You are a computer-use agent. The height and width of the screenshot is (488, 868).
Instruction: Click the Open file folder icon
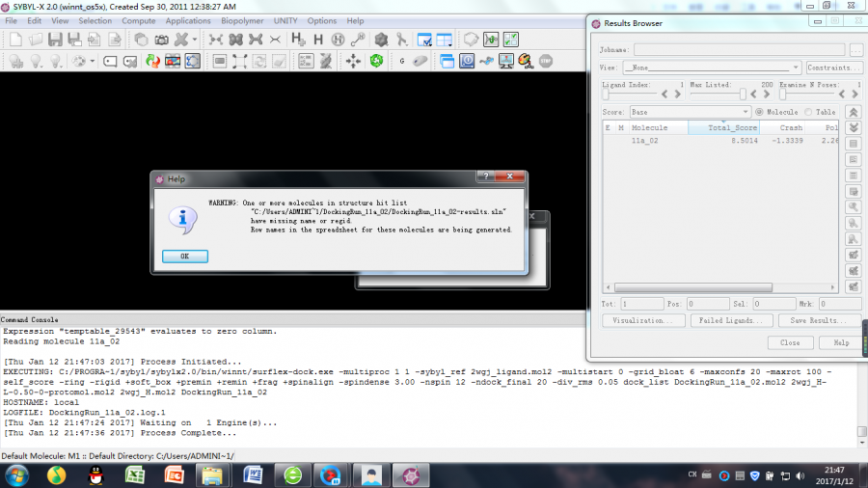click(36, 40)
